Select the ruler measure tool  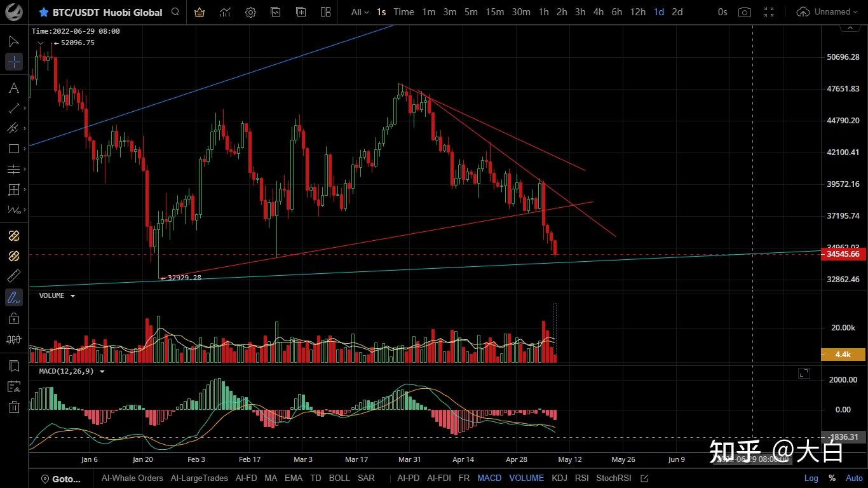point(13,276)
